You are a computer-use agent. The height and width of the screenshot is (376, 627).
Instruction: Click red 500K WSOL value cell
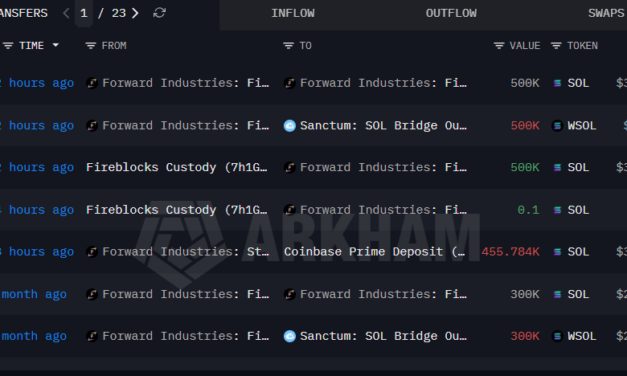point(525,126)
